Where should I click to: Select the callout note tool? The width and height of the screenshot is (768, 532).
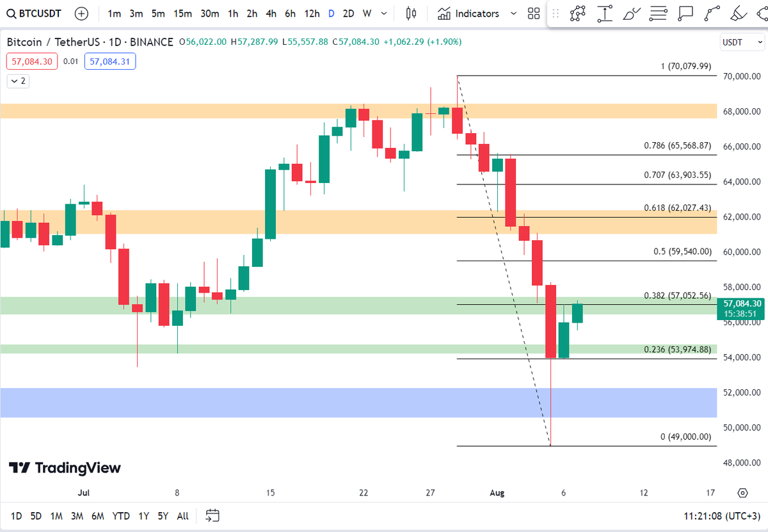click(x=685, y=13)
